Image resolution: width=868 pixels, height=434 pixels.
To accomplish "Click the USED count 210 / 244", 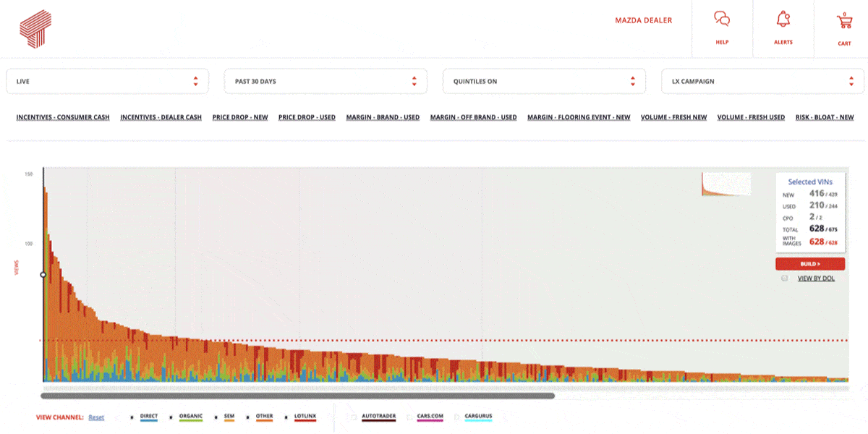I will (x=823, y=205).
